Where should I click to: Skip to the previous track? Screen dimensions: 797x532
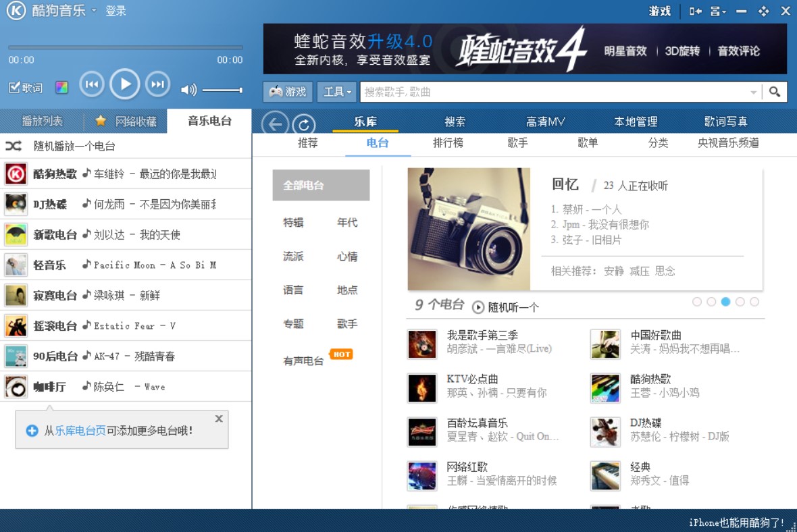point(92,84)
